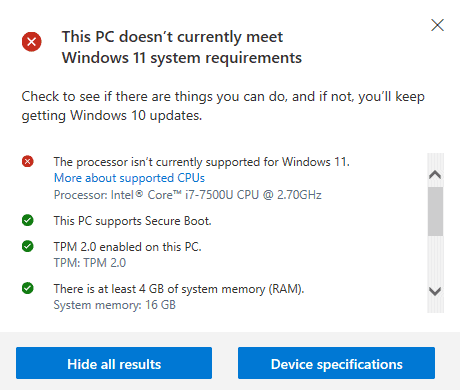Click the large red error icon beside the title
460x390 pixels.
pos(32,42)
